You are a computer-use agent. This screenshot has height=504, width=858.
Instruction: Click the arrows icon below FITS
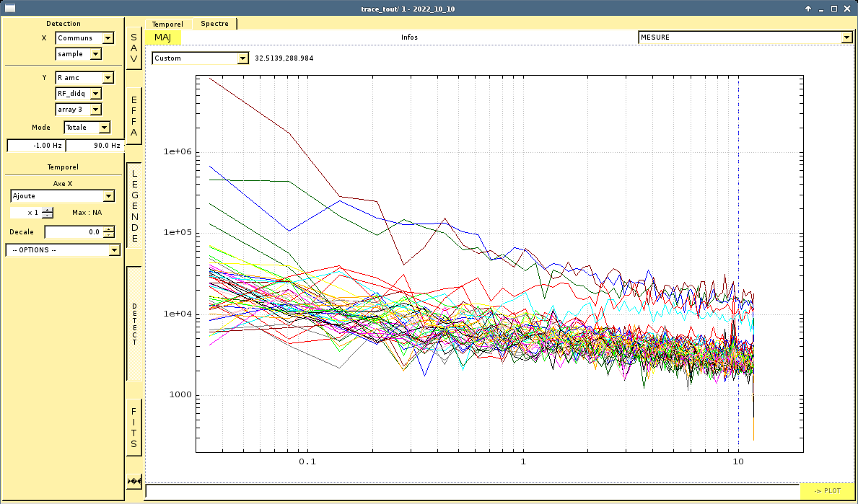(x=134, y=481)
